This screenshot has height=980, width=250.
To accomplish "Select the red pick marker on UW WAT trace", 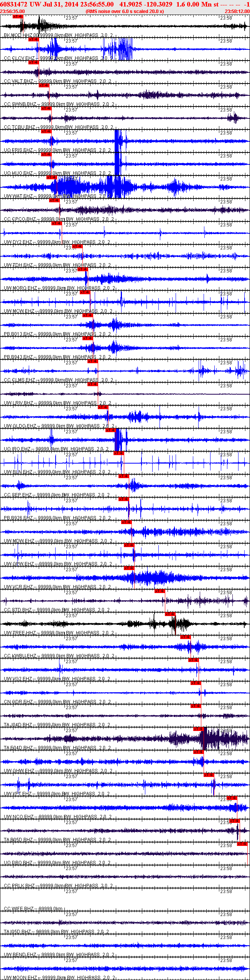I will click(52, 177).
